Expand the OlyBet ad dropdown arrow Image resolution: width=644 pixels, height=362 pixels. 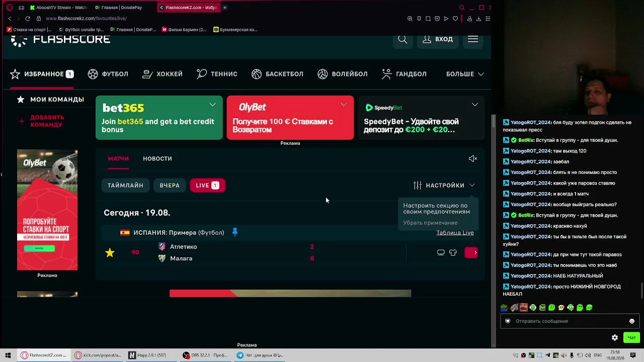(344, 105)
